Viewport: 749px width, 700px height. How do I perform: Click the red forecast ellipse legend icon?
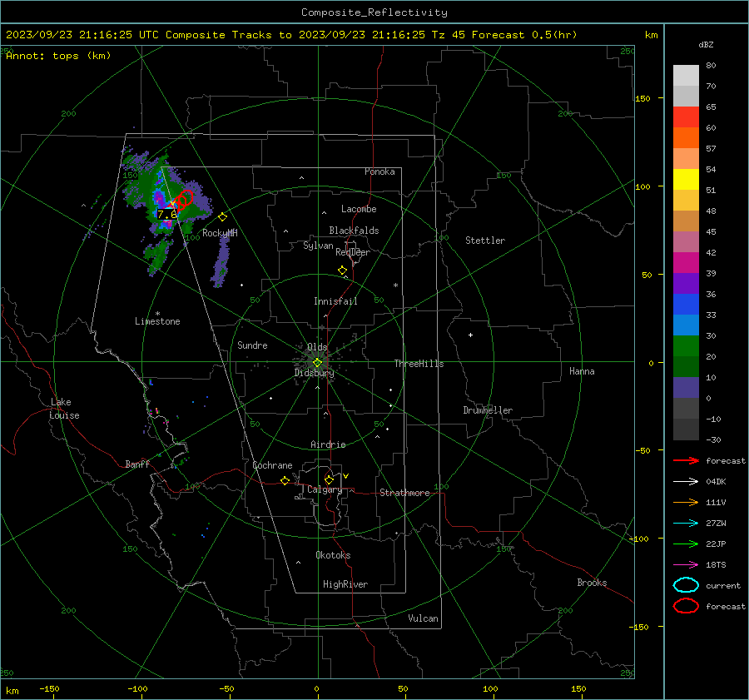pos(686,606)
